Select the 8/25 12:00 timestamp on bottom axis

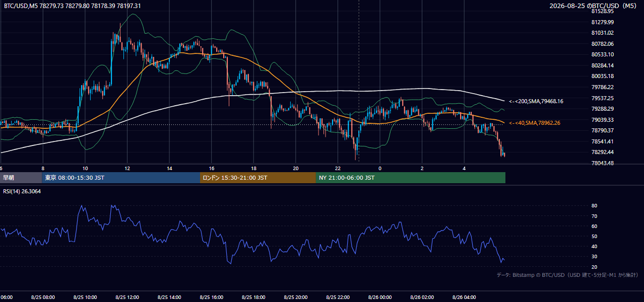(127, 297)
